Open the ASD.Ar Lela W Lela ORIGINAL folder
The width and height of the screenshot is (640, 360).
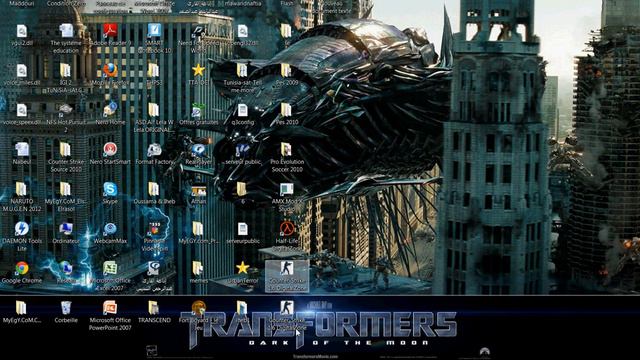click(153, 110)
